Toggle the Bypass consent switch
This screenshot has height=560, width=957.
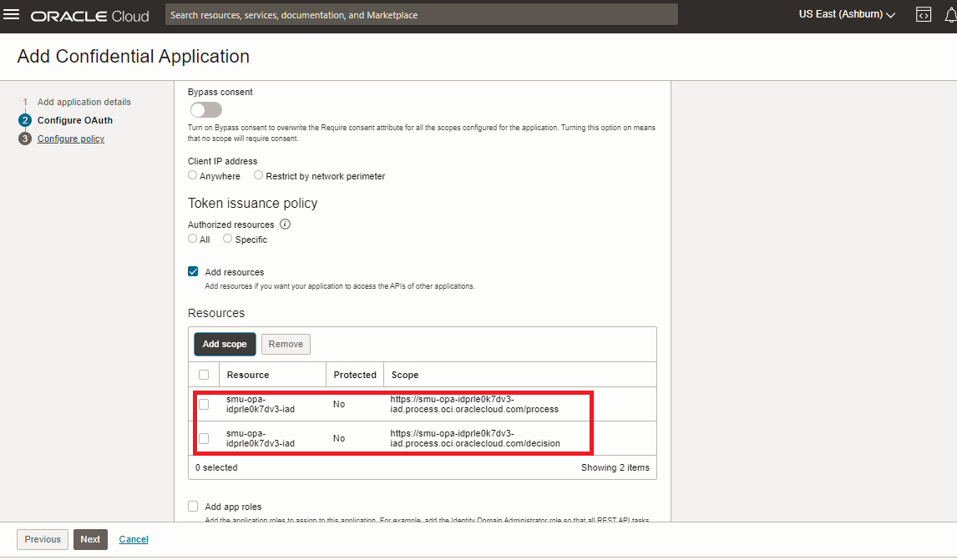tap(205, 110)
